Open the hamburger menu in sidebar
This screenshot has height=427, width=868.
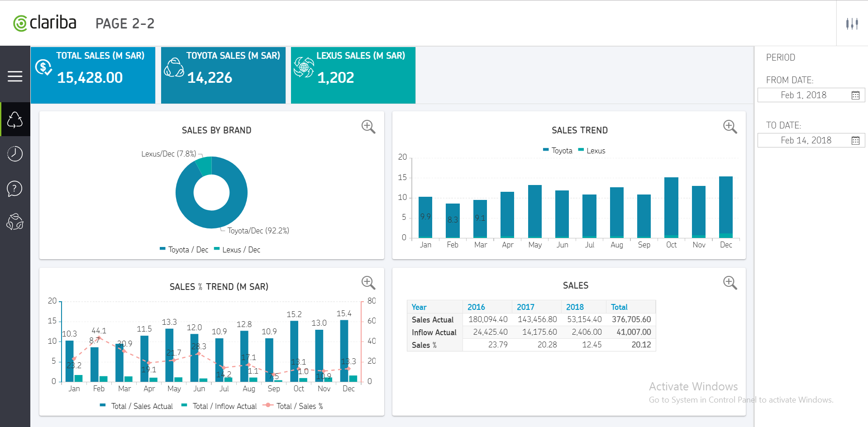point(15,76)
